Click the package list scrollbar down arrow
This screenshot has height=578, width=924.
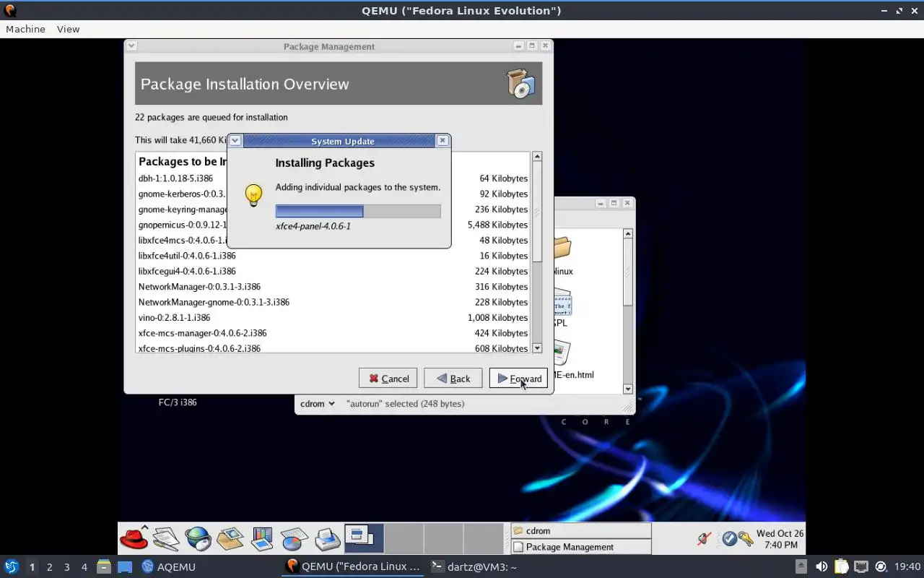point(537,348)
